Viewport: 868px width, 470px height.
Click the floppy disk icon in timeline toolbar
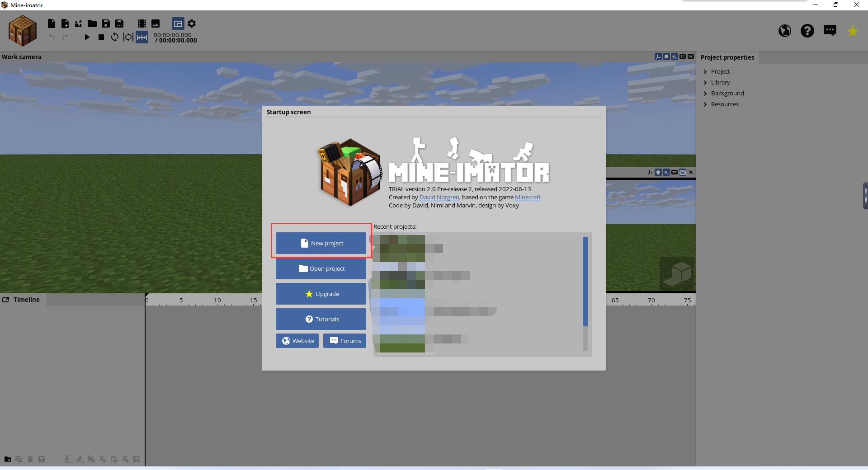click(42, 459)
